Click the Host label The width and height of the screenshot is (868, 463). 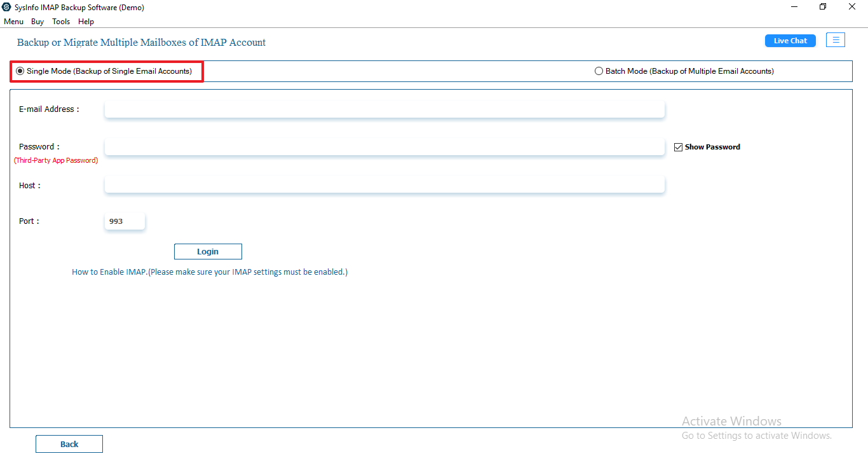pos(30,186)
